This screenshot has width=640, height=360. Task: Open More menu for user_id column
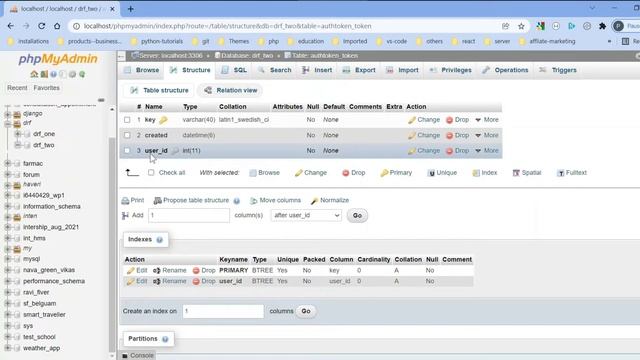coord(487,151)
